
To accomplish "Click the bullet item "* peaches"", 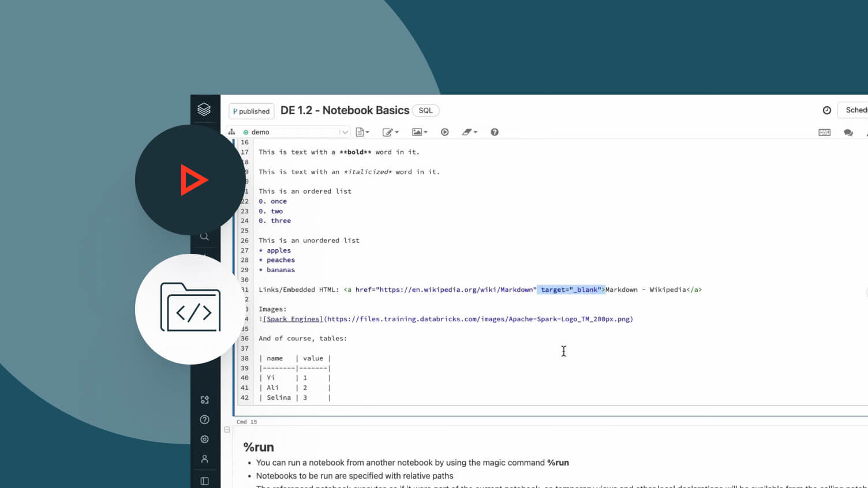I will [277, 260].
